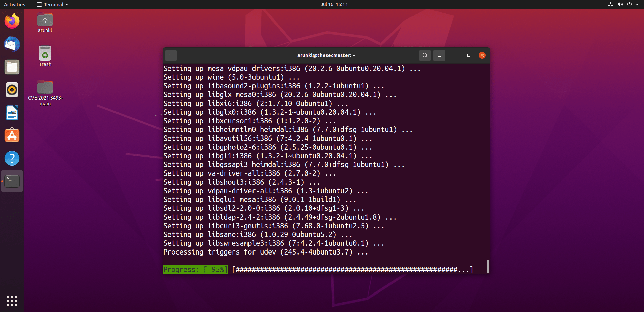Click the libglx0:i386 line

(x=270, y=112)
